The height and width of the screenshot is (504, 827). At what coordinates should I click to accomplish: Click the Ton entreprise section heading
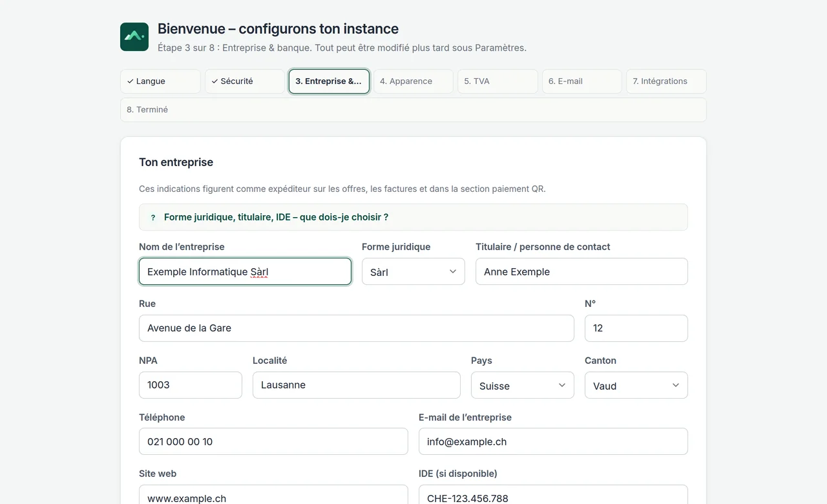pos(176,162)
